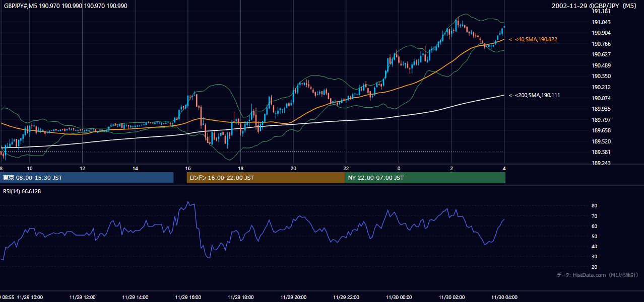Viewport: 644px width, 302px height.
Task: Click the bottom time label 11/29 18:00
Action: tap(240, 297)
